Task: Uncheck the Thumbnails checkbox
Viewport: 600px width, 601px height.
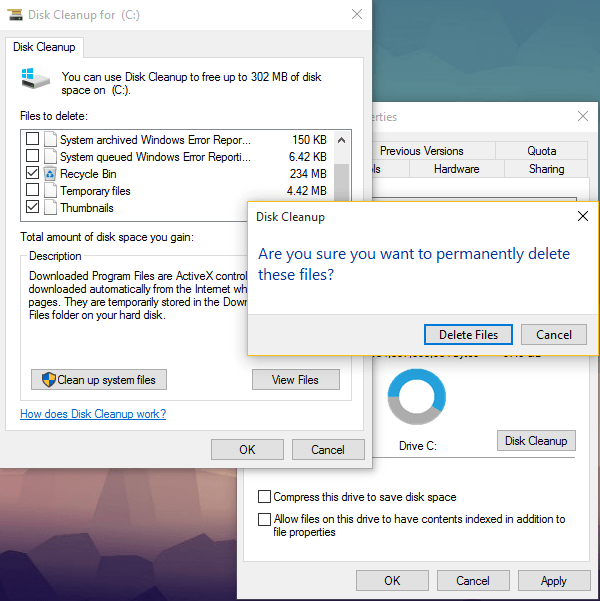Action: 33,207
